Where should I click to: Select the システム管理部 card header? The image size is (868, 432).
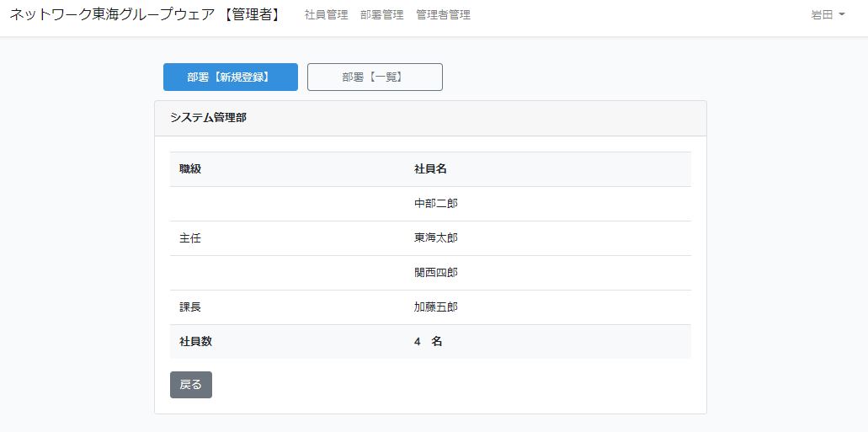(x=430, y=118)
